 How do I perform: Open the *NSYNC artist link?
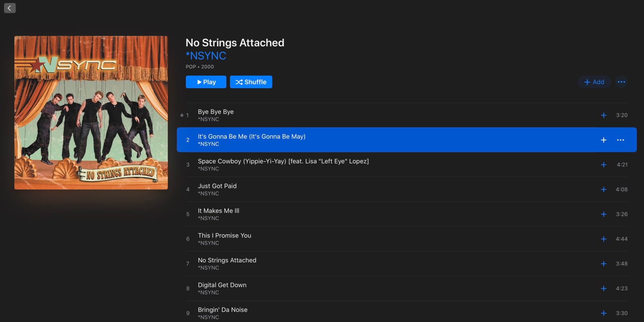[206, 56]
